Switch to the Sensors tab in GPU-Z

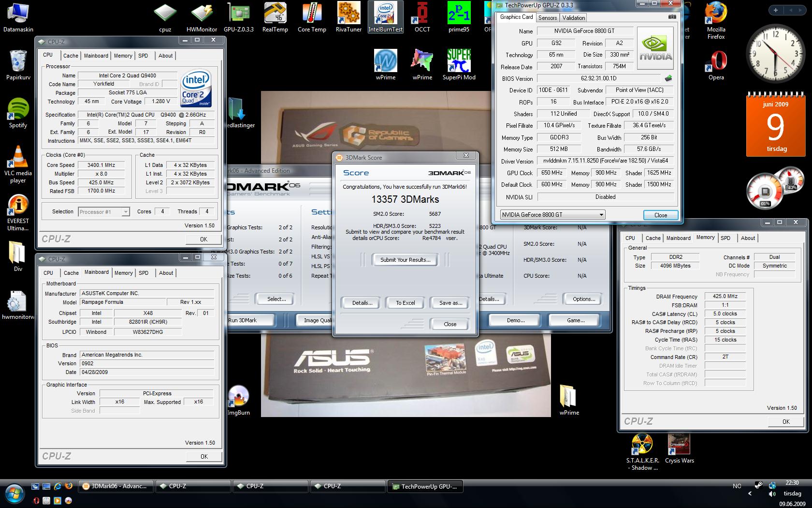point(548,18)
